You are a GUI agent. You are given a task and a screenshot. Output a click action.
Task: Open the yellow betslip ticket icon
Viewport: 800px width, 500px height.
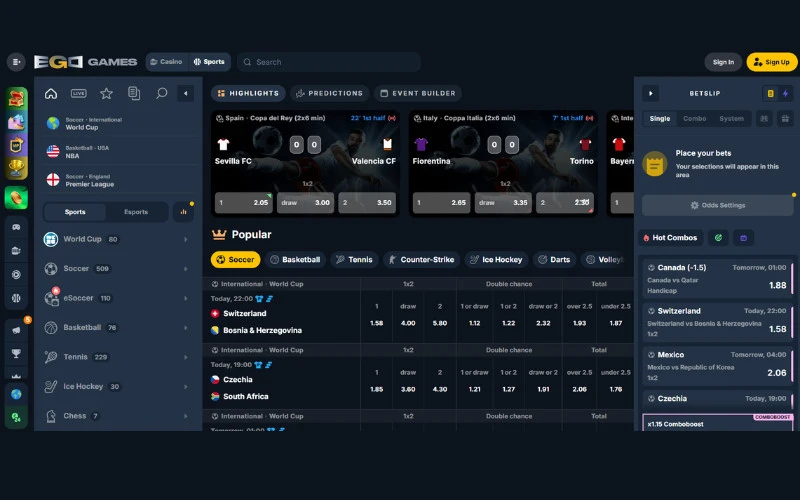tap(770, 93)
